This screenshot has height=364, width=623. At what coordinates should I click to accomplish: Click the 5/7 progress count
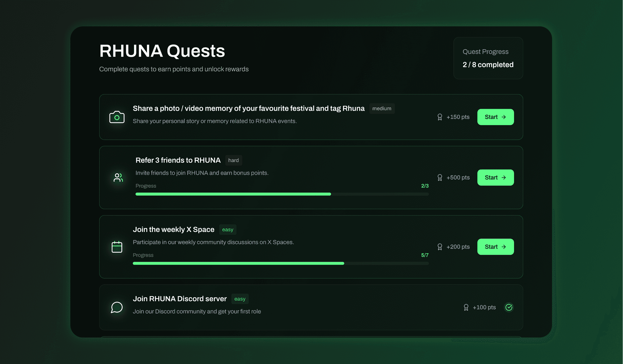click(425, 255)
